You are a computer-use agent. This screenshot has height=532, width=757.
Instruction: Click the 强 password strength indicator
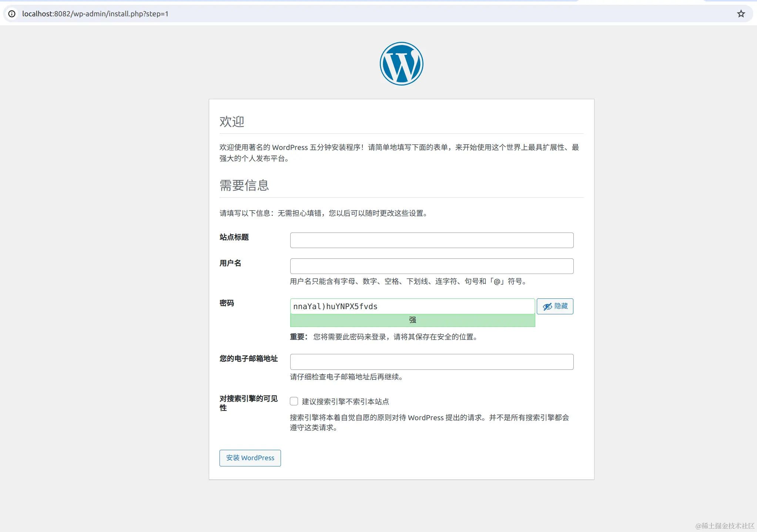[x=412, y=320]
